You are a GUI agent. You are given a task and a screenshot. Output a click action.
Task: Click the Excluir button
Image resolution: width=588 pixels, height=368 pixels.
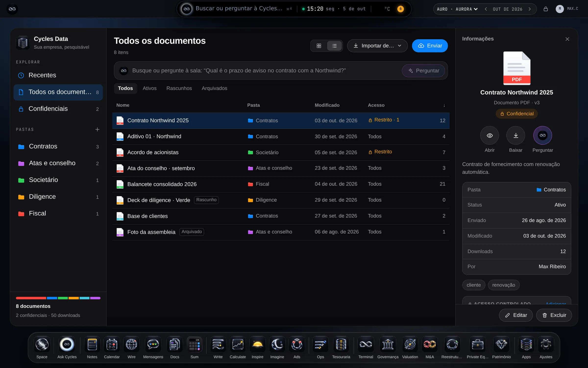(x=554, y=315)
